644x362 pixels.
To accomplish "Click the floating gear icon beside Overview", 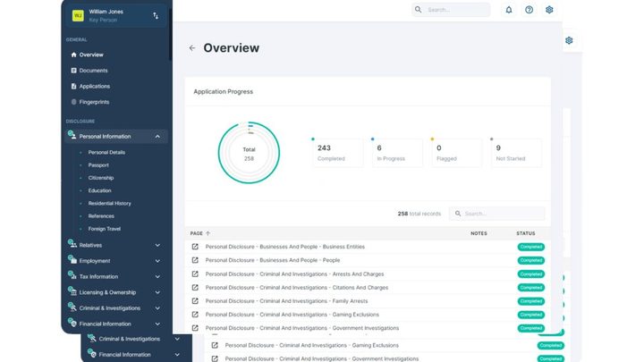I will pos(569,40).
